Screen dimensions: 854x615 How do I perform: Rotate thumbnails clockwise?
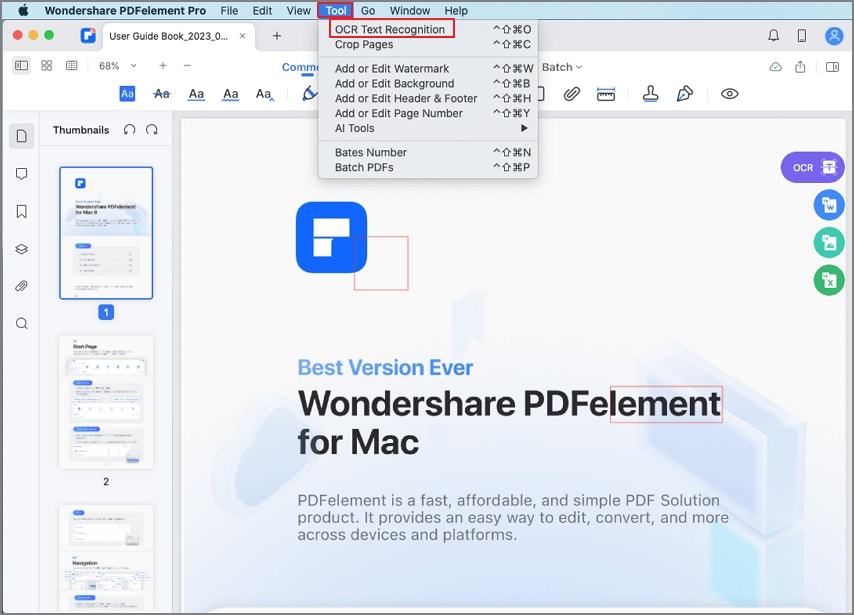pyautogui.click(x=152, y=130)
